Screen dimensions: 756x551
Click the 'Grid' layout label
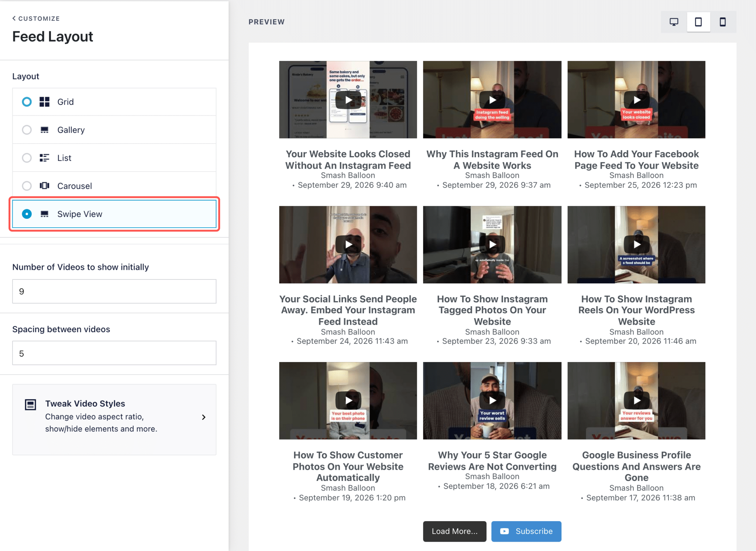(x=65, y=102)
